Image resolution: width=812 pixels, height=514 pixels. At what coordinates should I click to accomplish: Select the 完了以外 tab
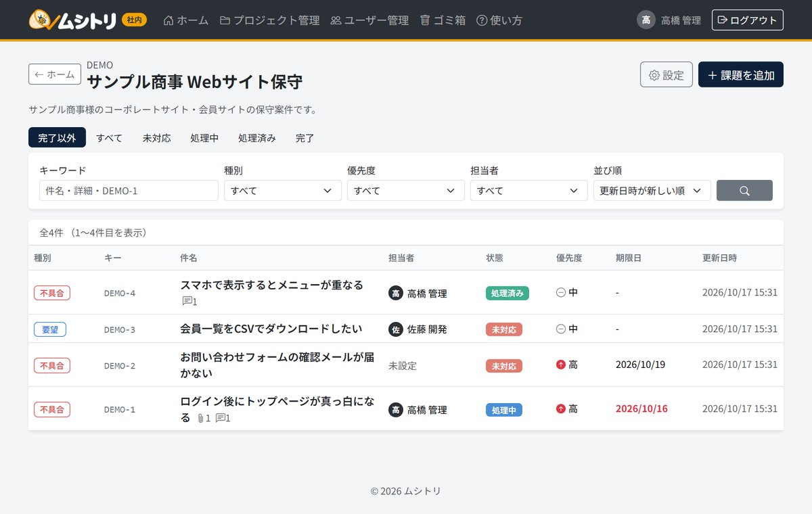57,137
